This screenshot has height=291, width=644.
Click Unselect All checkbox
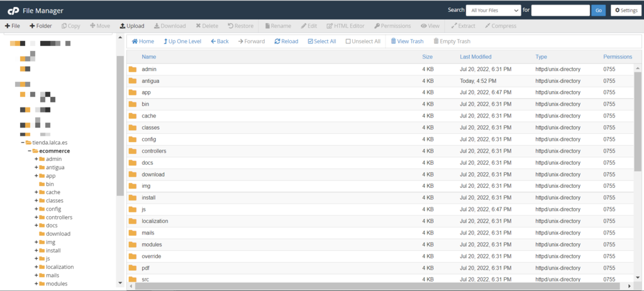coord(363,41)
